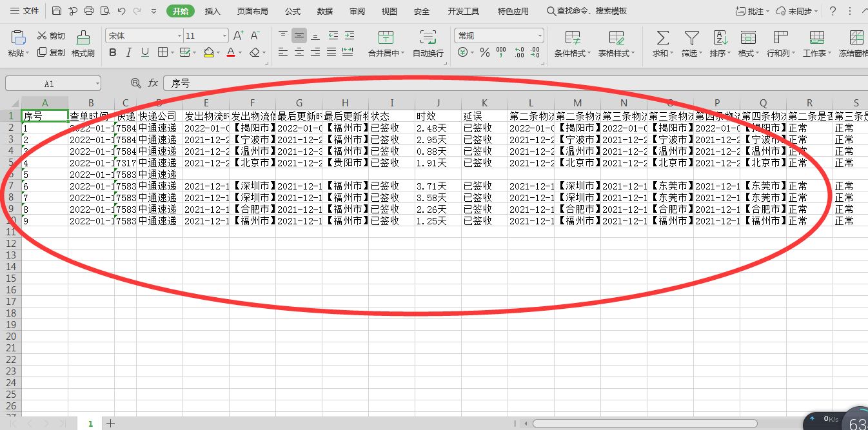Apply the red font color A

click(x=231, y=53)
